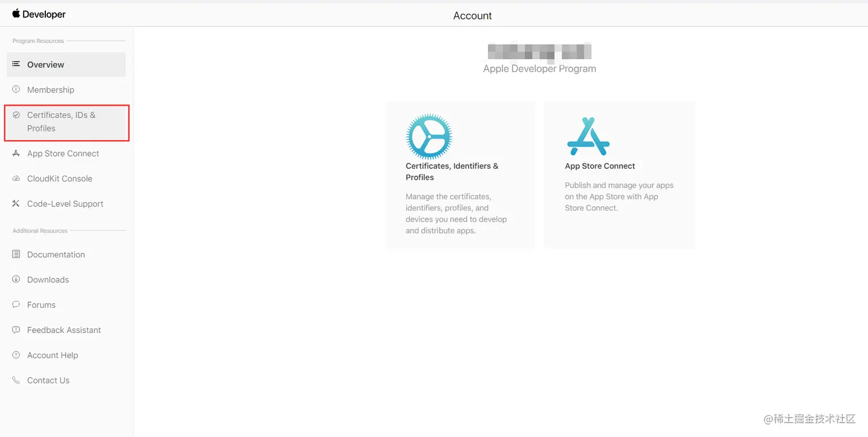Click the Program Resources section label
The height and width of the screenshot is (437, 868).
tap(38, 41)
